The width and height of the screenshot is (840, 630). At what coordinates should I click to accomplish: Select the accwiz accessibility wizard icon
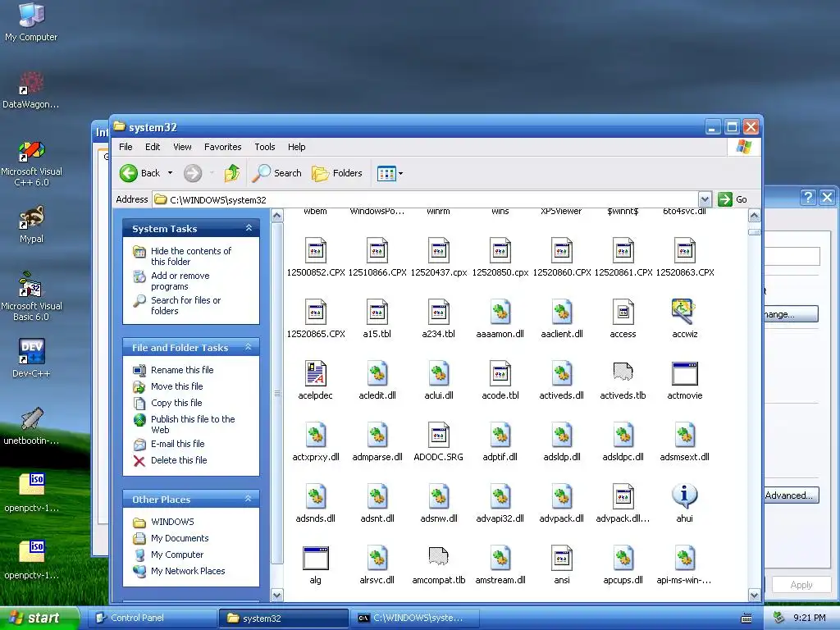(x=684, y=312)
